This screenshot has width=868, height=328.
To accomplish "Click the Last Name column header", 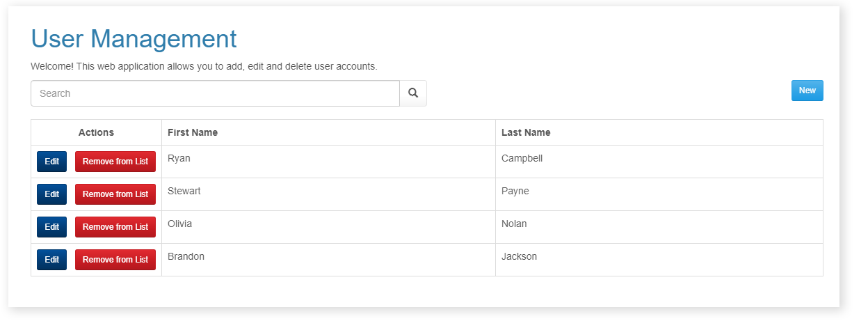I will (526, 132).
